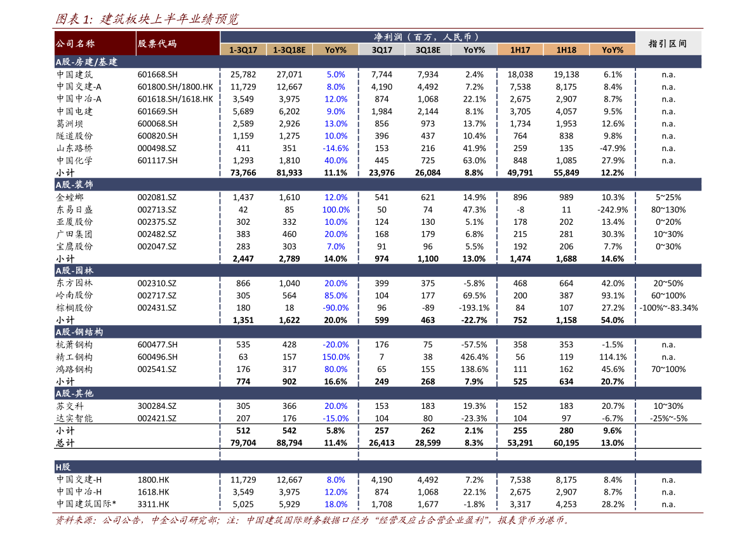
Task: Select company name 岭南股份
Action: click(x=75, y=296)
